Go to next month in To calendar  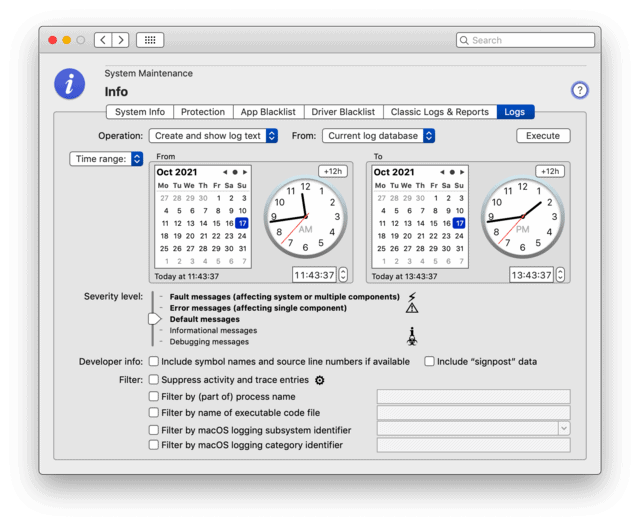click(x=462, y=172)
